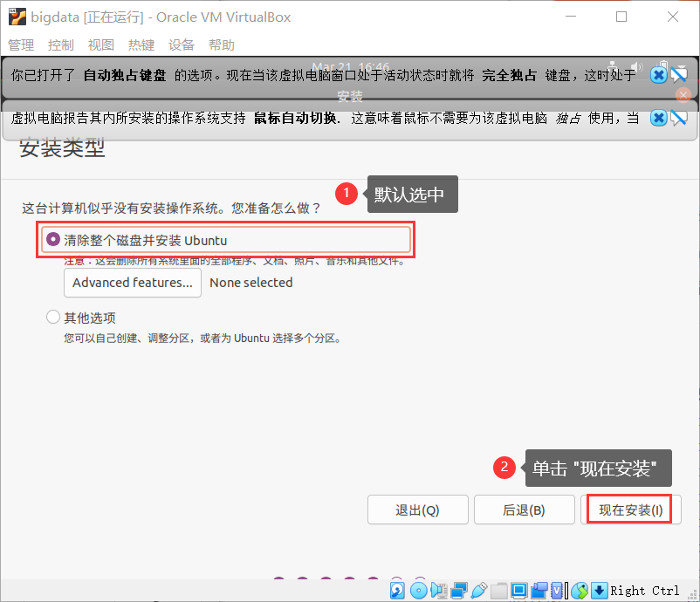The image size is (700, 602).
Task: Close the VirtualBox bigdata window
Action: click(x=673, y=17)
